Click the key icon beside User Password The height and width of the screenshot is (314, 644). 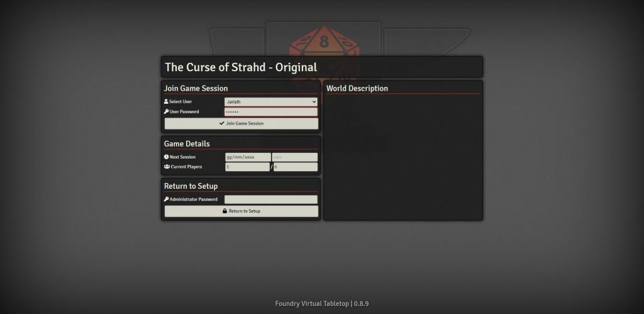click(x=166, y=112)
